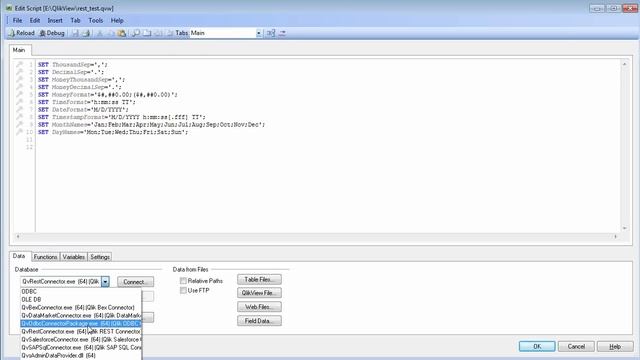Image resolution: width=640 pixels, height=360 pixels.
Task: Open the Insert menu
Action: (55, 20)
